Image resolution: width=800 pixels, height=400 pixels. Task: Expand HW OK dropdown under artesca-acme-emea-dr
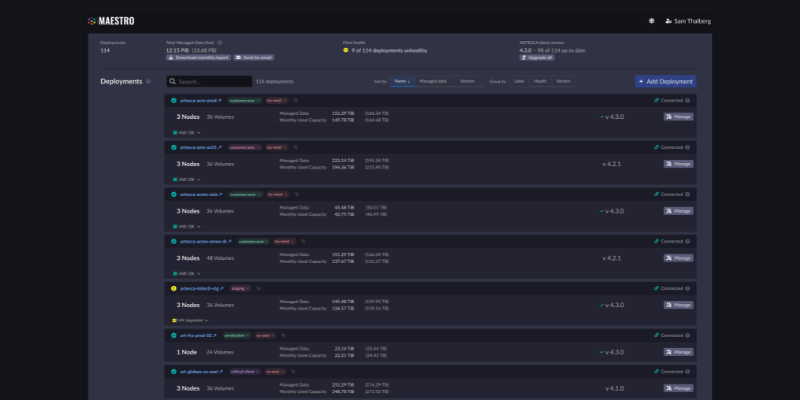click(187, 273)
